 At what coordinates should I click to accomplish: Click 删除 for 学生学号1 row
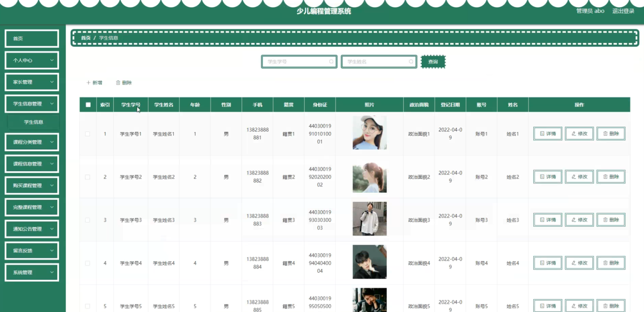tap(611, 134)
